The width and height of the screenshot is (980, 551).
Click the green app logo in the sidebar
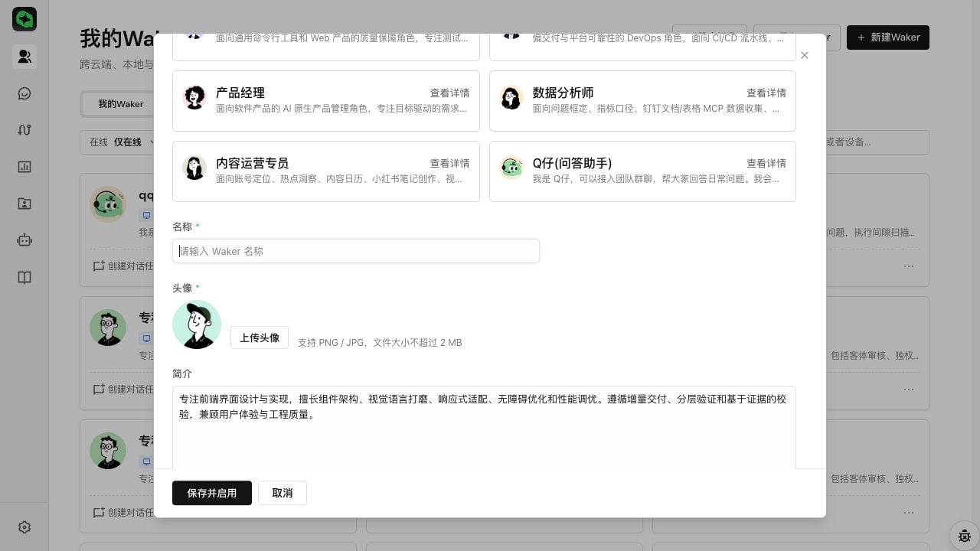click(24, 19)
